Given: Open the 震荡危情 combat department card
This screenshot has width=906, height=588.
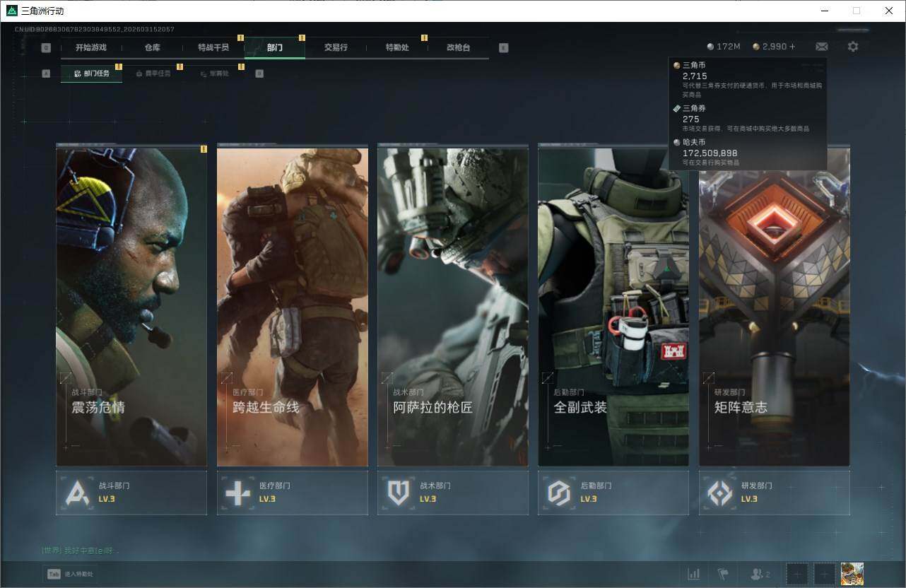Looking at the screenshot, I should click(x=131, y=307).
